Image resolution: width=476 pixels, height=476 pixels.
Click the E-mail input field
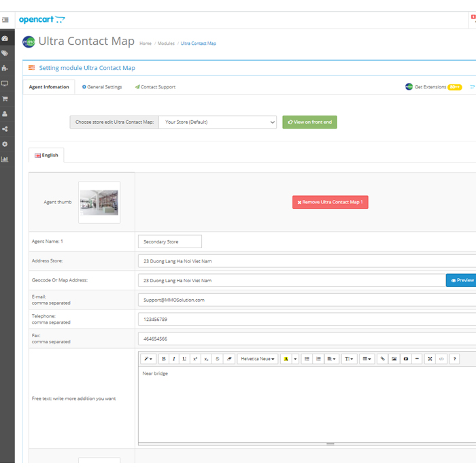pyautogui.click(x=307, y=300)
